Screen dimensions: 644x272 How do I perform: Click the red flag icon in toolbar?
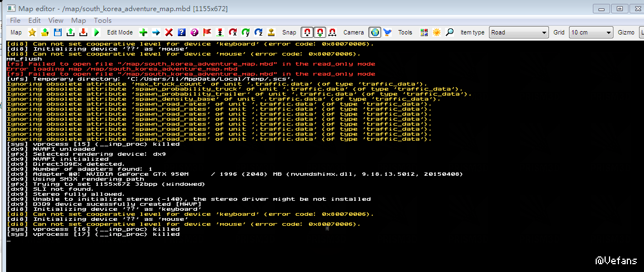coord(207,32)
